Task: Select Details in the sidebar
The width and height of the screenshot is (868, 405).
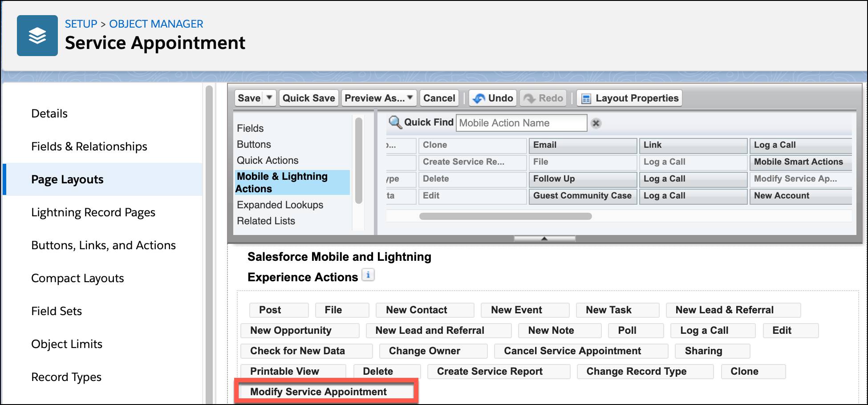Action: pyautogui.click(x=49, y=113)
